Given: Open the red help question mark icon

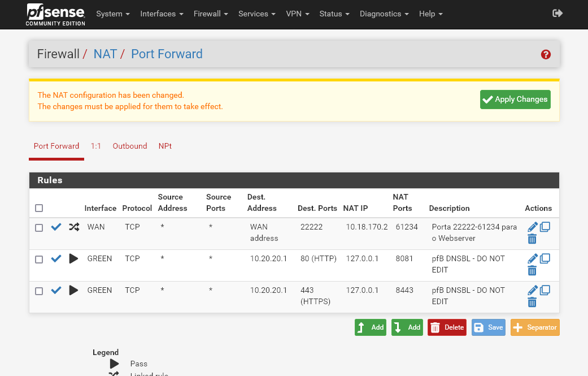Looking at the screenshot, I should click(x=546, y=54).
